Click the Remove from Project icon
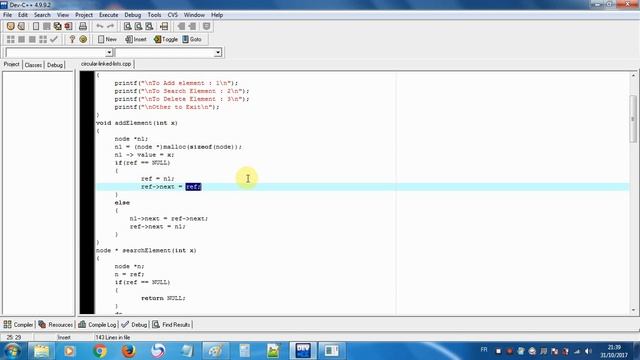Screen dimensions: 640x360 192,26
